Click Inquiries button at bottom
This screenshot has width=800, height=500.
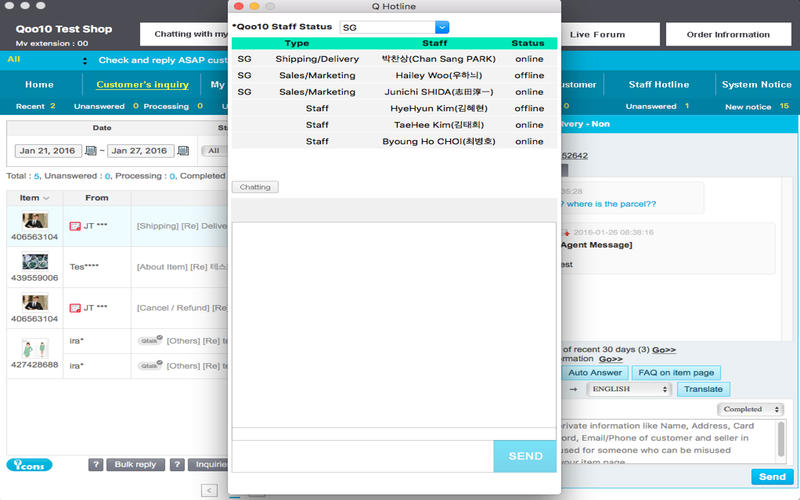210,464
